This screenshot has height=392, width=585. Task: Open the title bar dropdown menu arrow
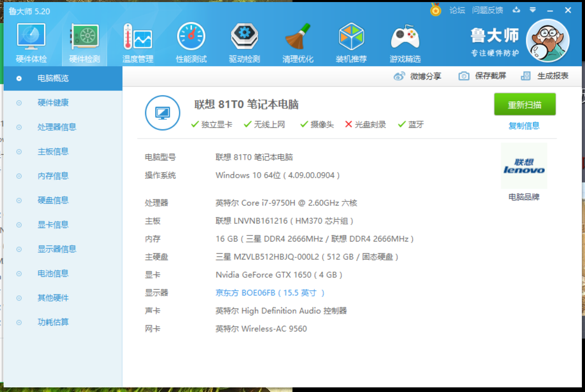pyautogui.click(x=533, y=10)
